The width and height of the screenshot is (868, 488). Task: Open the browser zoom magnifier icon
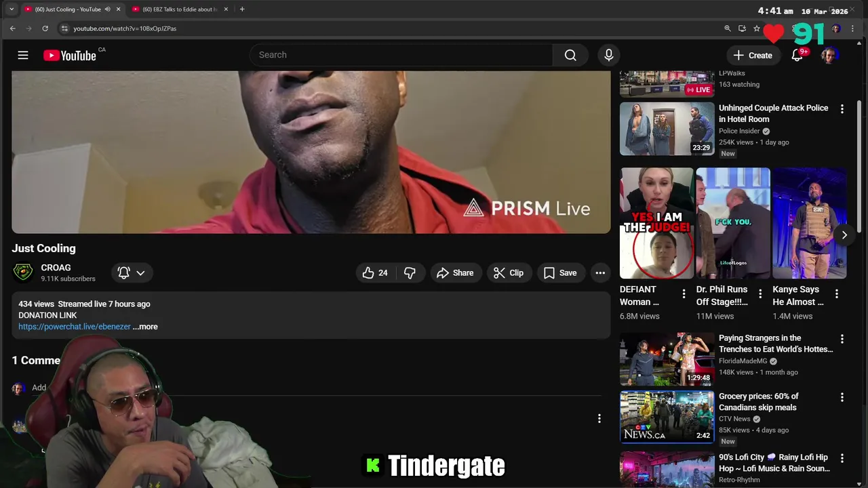pos(728,28)
